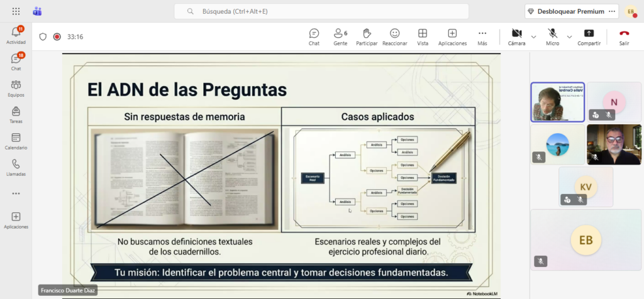Select the KV participant tile
The image size is (644, 299).
[586, 187]
